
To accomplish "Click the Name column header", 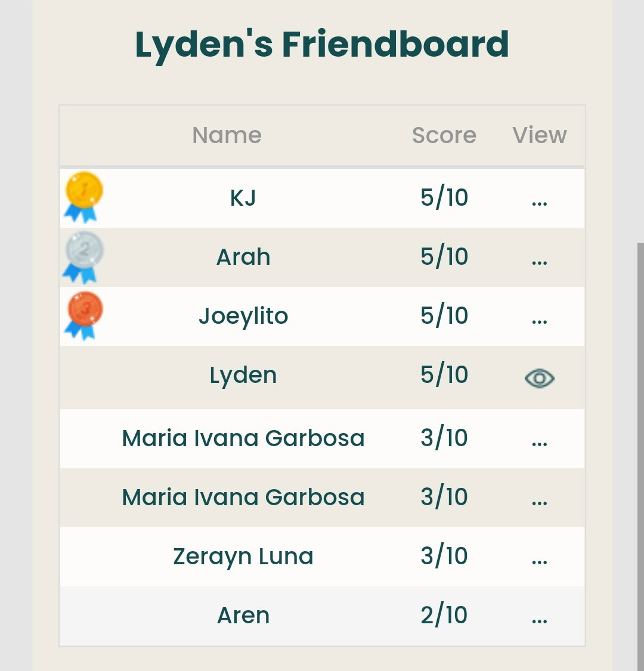I will pos(227,135).
